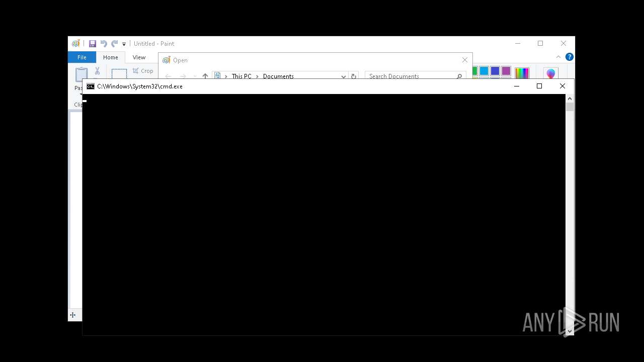Close the cmd.exe console window
This screenshot has height=362, width=644.
click(x=562, y=86)
